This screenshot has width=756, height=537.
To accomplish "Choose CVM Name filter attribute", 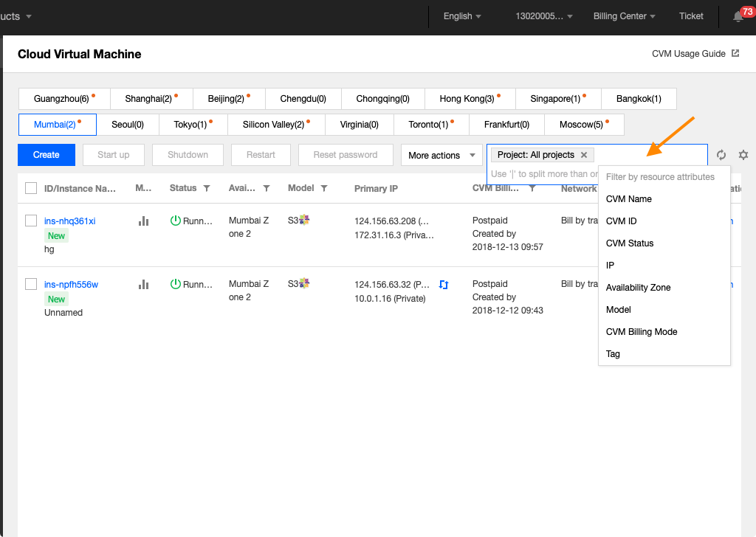I will pyautogui.click(x=664, y=199).
